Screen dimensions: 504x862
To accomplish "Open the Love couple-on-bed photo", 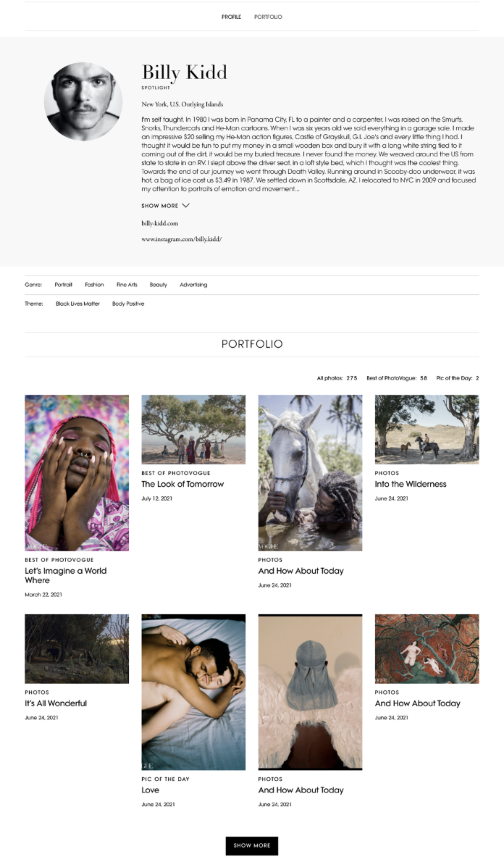I will (x=193, y=692).
